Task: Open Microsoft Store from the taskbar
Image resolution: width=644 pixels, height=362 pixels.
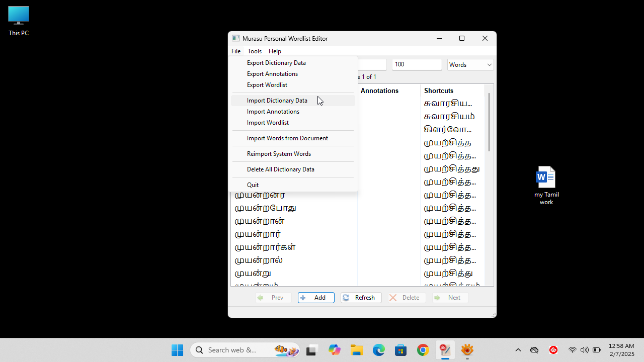Action: coord(401,350)
